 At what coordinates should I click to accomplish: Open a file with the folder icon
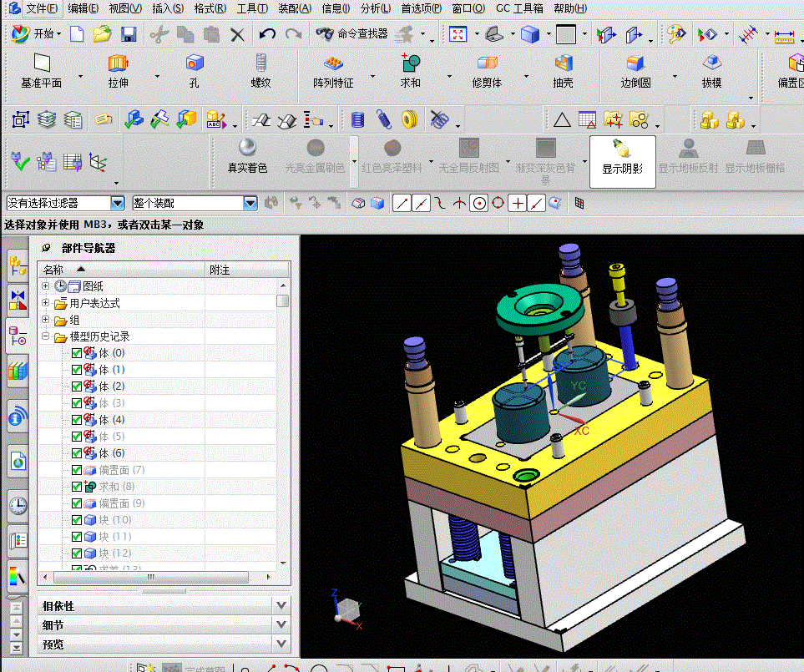tap(102, 34)
